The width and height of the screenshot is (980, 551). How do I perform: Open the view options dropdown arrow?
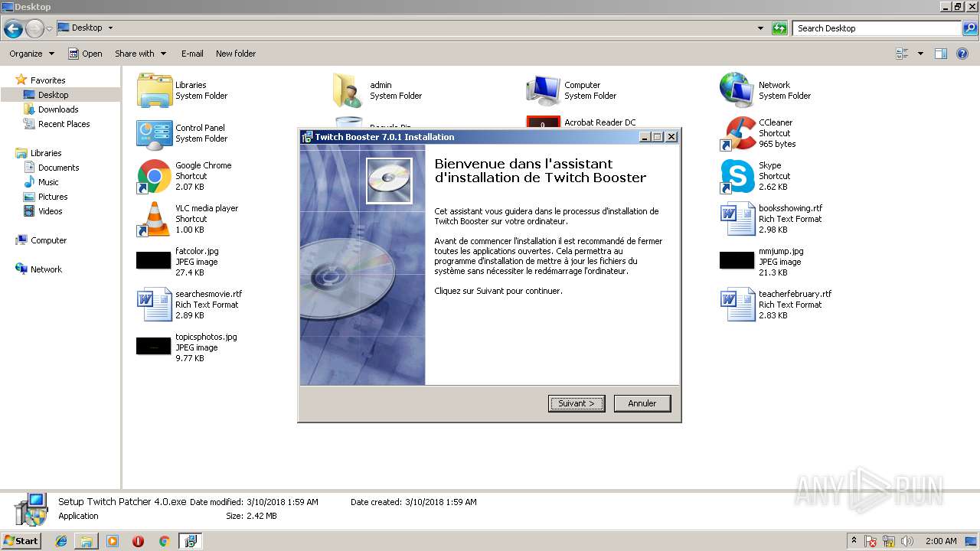click(x=920, y=54)
